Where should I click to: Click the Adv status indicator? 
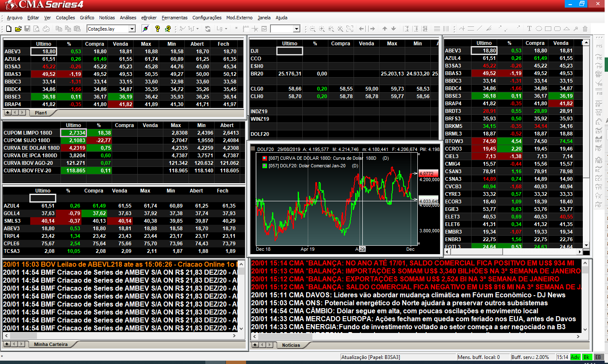coord(575,357)
